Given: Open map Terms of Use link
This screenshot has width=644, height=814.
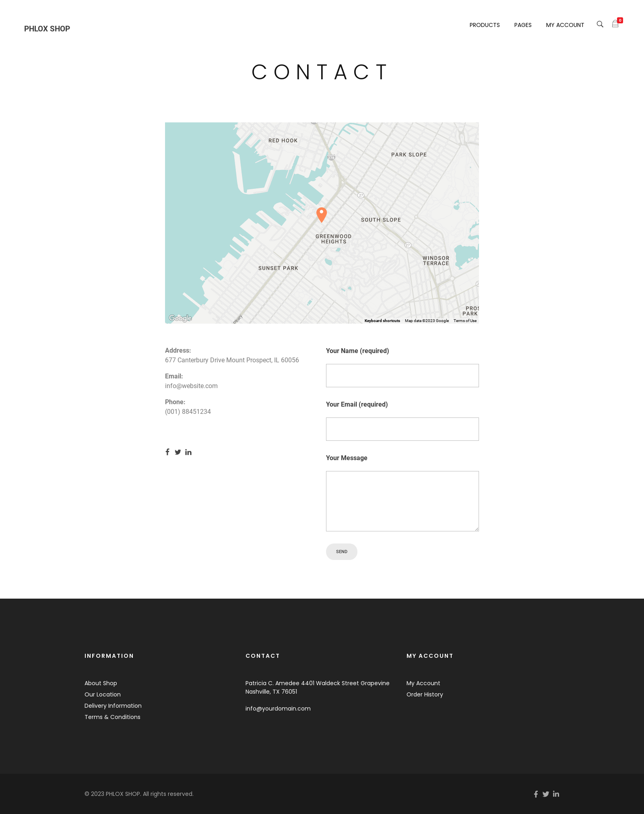Looking at the screenshot, I should (x=465, y=321).
